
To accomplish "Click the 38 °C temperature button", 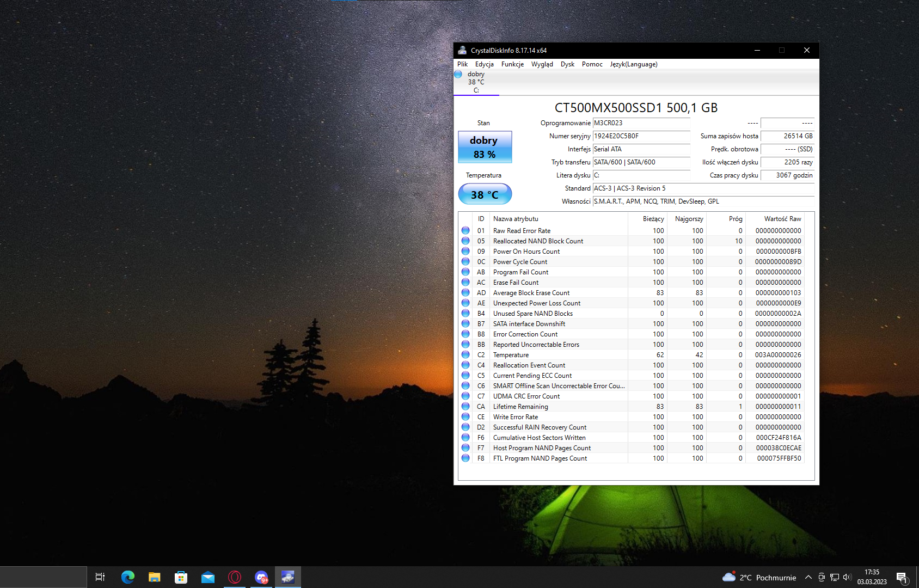I will [485, 194].
